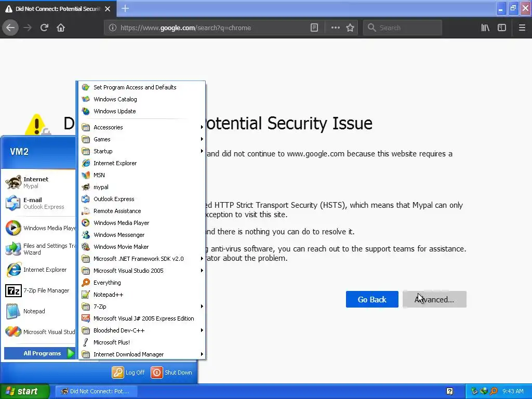
Task: Toggle reader view icon in address bar
Action: pyautogui.click(x=314, y=28)
